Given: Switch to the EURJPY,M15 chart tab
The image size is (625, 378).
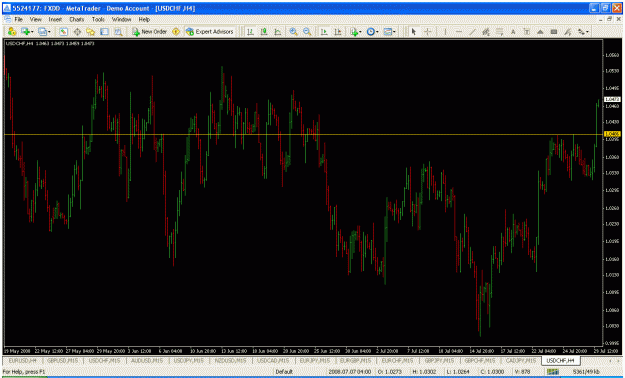Looking at the screenshot, I should [x=315, y=360].
